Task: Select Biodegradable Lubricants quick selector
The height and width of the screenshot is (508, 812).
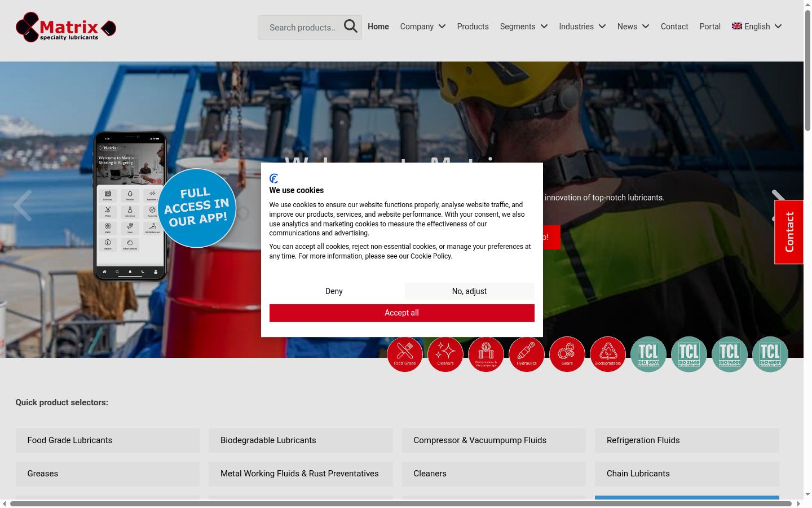Action: [x=301, y=440]
